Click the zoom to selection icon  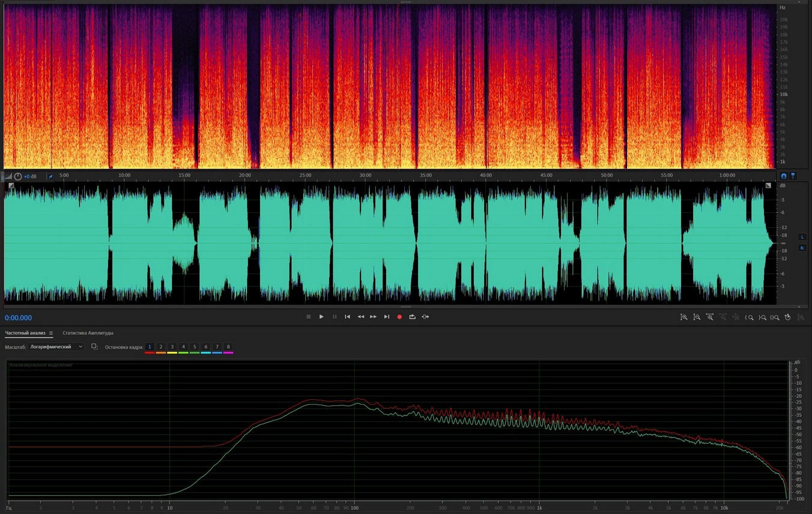coord(775,317)
